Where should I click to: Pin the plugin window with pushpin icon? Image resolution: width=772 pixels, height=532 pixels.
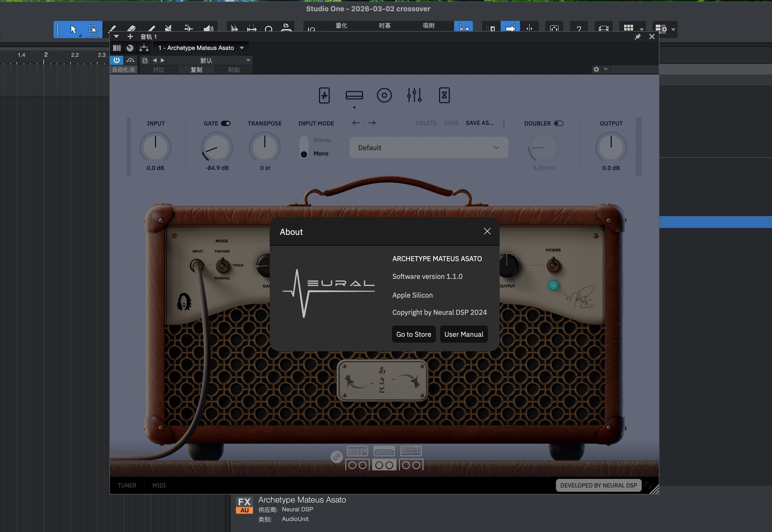tap(637, 37)
